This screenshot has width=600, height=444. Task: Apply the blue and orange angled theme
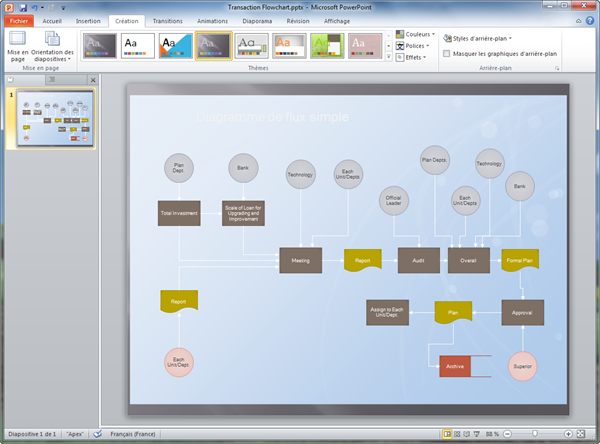coord(176,46)
